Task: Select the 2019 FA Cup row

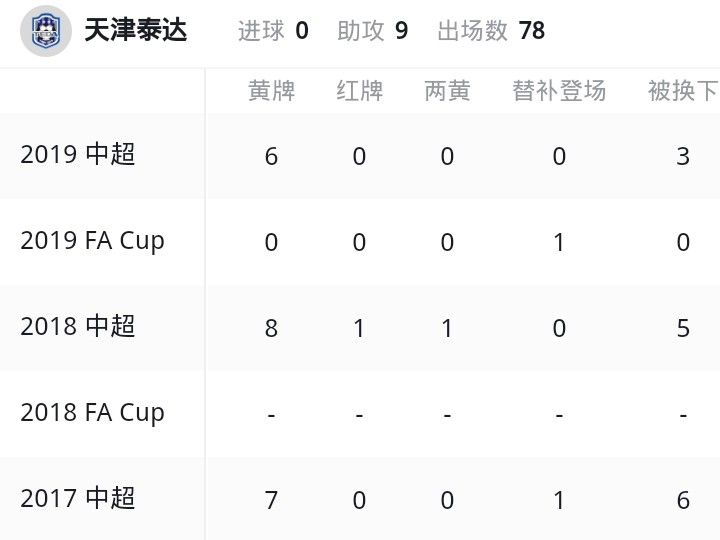Action: click(92, 241)
